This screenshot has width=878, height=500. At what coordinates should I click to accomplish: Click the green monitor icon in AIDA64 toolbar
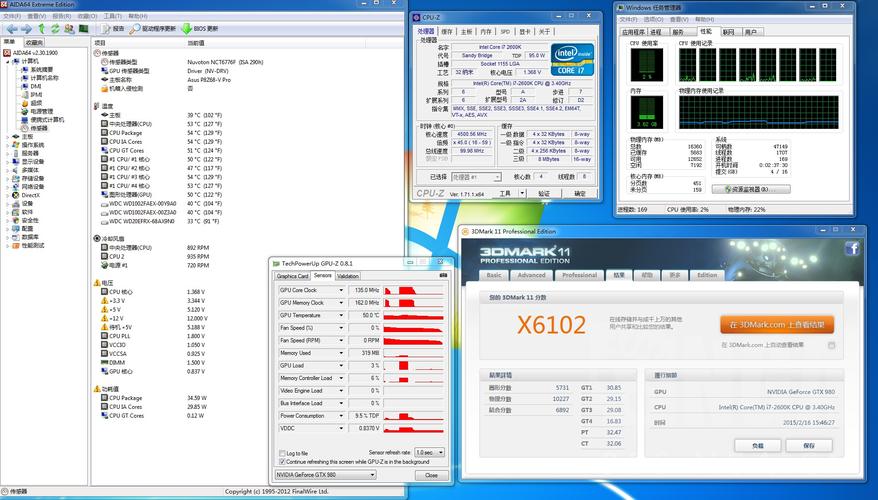coord(83,29)
